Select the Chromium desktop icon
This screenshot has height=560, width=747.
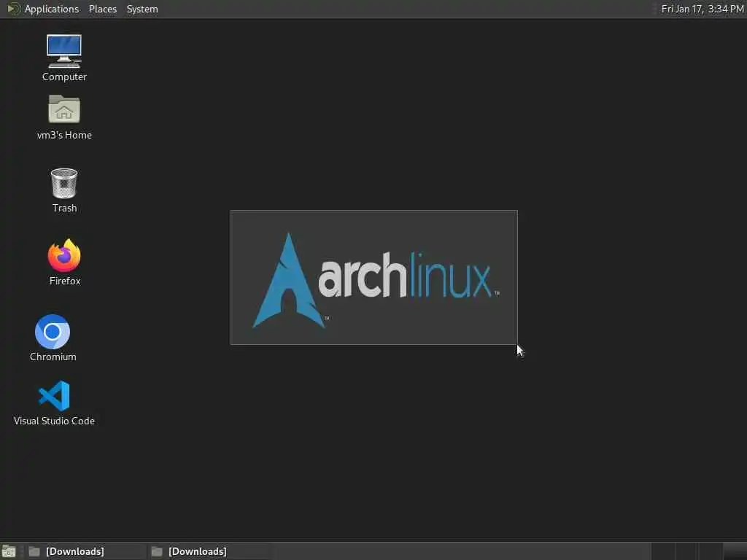tap(53, 332)
